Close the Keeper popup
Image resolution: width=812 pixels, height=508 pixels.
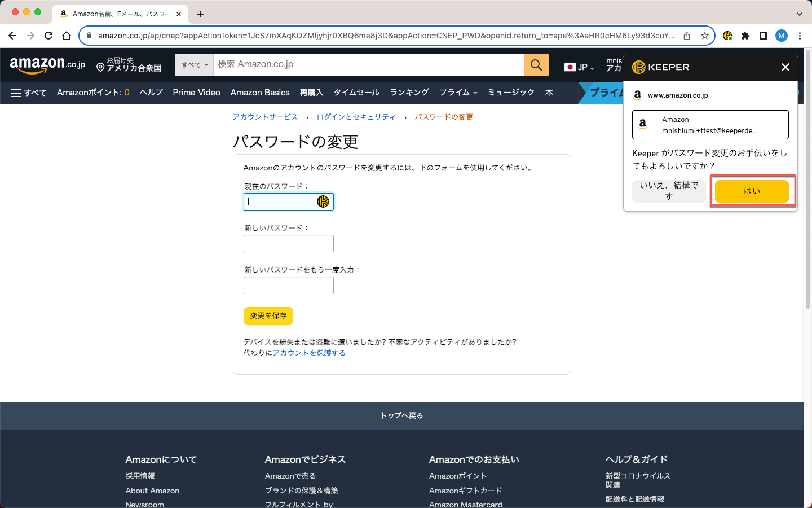[785, 67]
